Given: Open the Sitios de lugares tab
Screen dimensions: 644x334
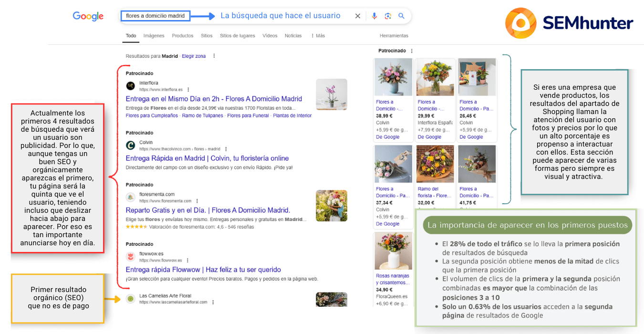Looking at the screenshot, I should click(x=237, y=36).
